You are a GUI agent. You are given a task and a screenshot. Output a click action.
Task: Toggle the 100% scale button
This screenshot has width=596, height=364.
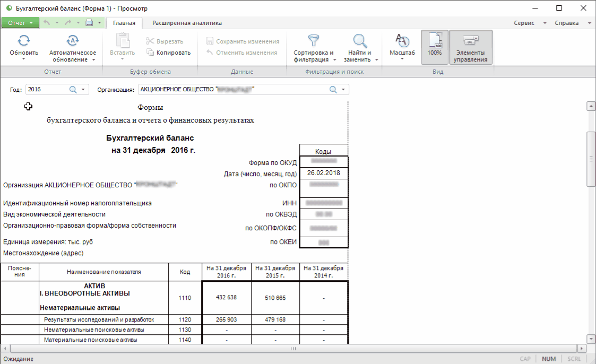(435, 47)
